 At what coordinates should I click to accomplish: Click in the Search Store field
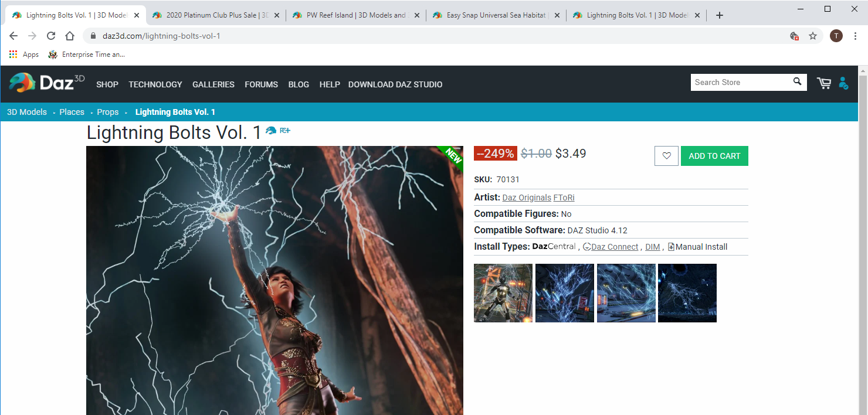(x=741, y=82)
